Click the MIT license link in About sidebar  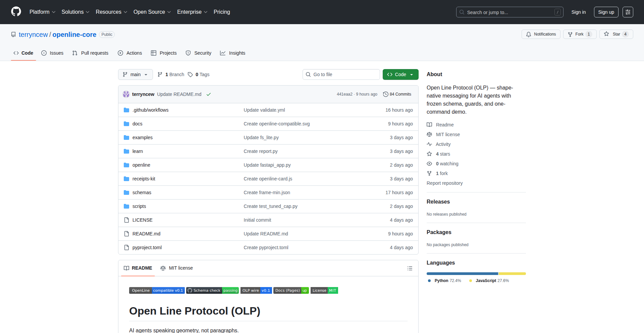pos(443,134)
